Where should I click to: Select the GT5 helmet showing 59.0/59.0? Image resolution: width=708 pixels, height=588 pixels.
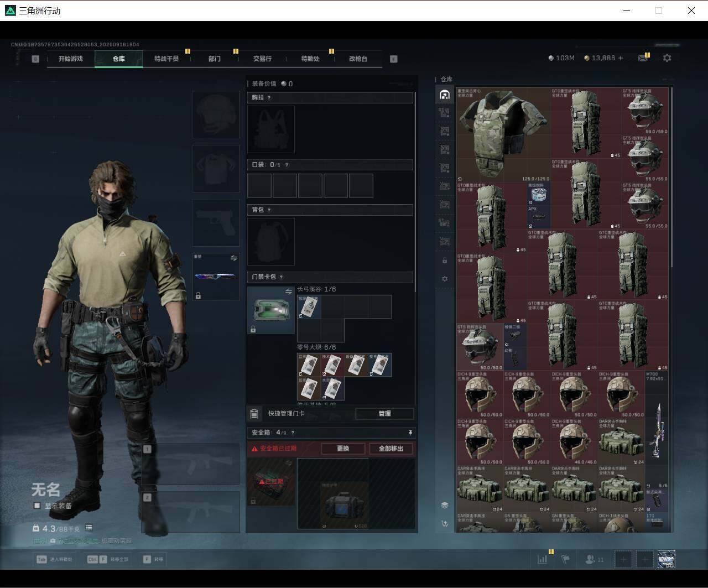pos(645,111)
